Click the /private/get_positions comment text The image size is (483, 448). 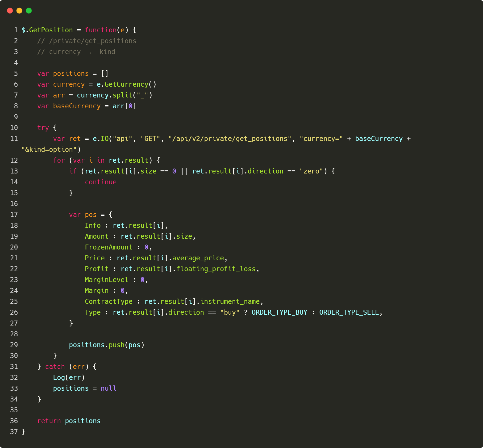click(x=92, y=41)
